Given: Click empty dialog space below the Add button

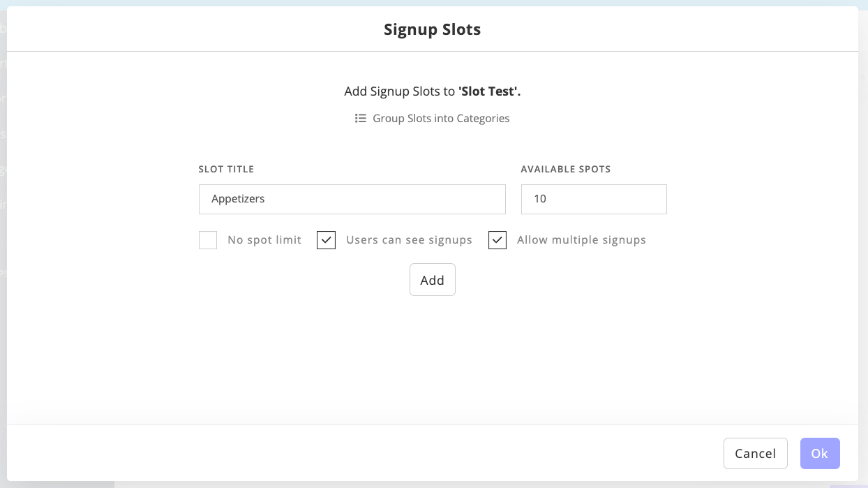Looking at the screenshot, I should (433, 356).
